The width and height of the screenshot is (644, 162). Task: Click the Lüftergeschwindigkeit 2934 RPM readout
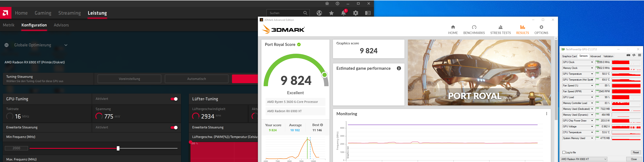tap(207, 116)
